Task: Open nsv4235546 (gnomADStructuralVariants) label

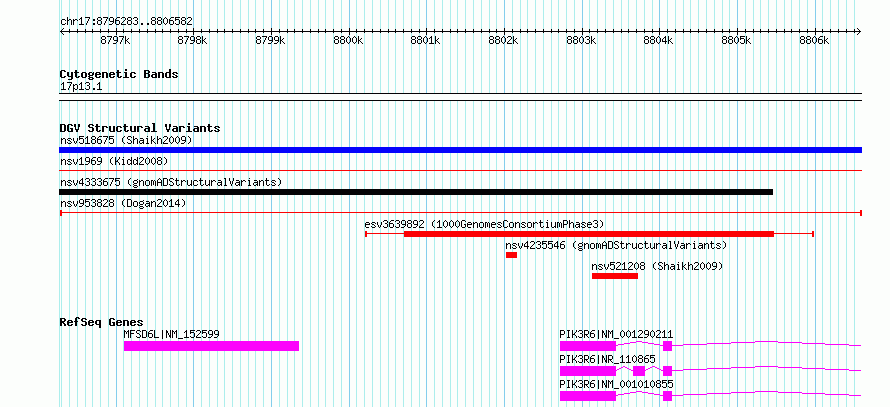Action: coord(616,245)
